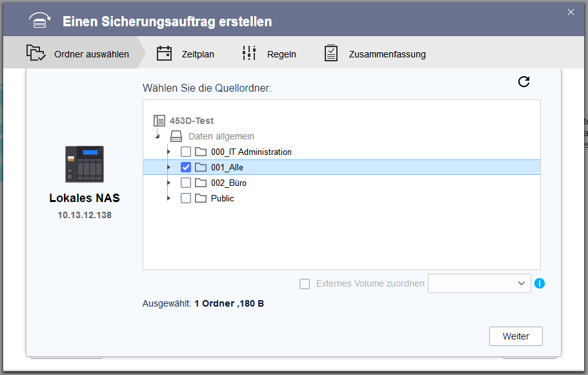Collapse the Daten allgemein tree branch
Viewport: 588px width, 375px height.
[157, 136]
